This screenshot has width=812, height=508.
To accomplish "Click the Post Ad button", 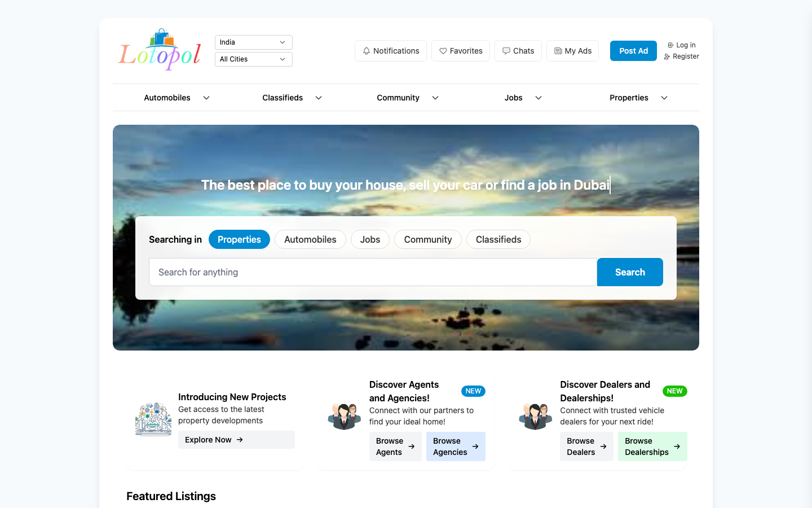I will pos(633,51).
